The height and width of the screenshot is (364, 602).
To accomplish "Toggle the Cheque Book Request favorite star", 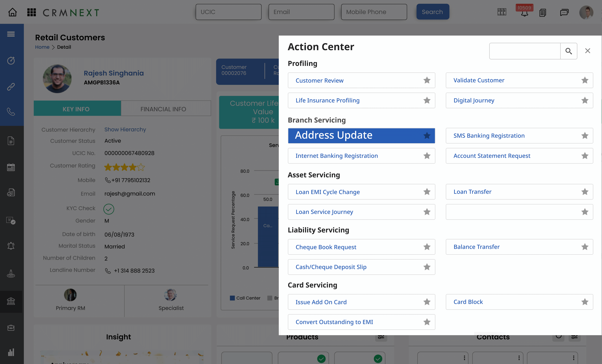I will [x=427, y=247].
